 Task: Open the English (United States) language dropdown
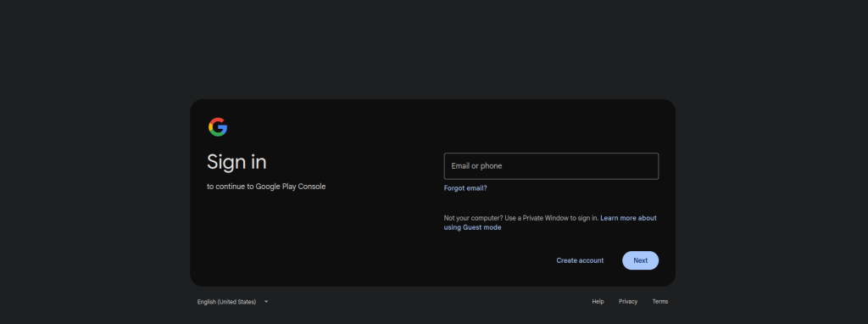point(232,302)
